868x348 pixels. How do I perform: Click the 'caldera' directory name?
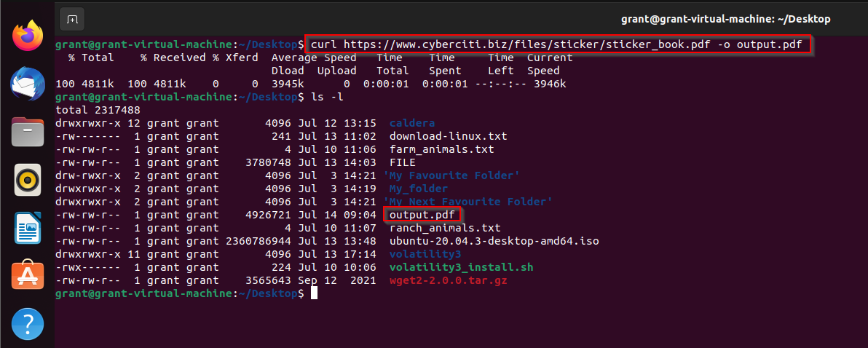tap(412, 123)
